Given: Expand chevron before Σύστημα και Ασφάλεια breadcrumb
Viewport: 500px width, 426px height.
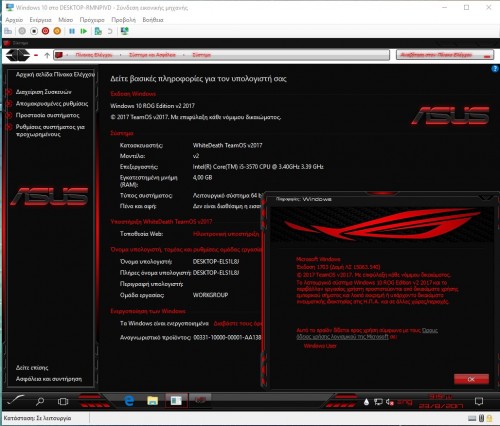Looking at the screenshot, I should pos(121,55).
